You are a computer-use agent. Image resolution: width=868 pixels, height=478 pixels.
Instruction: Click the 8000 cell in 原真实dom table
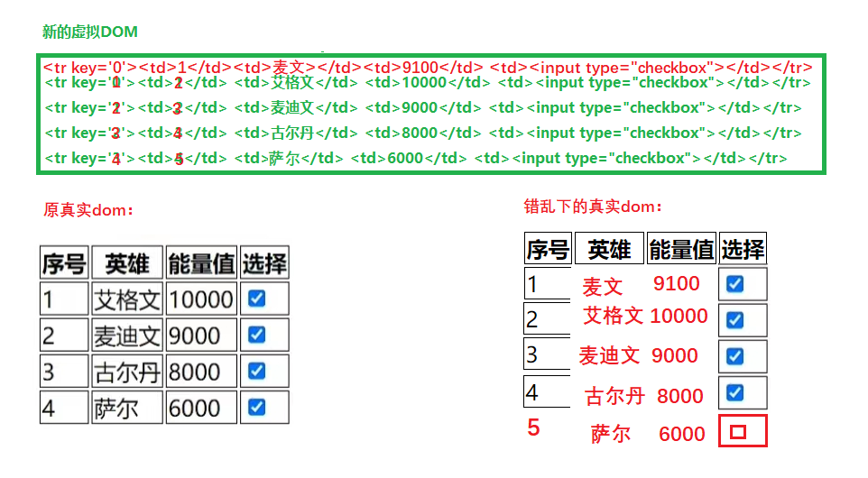coord(201,372)
